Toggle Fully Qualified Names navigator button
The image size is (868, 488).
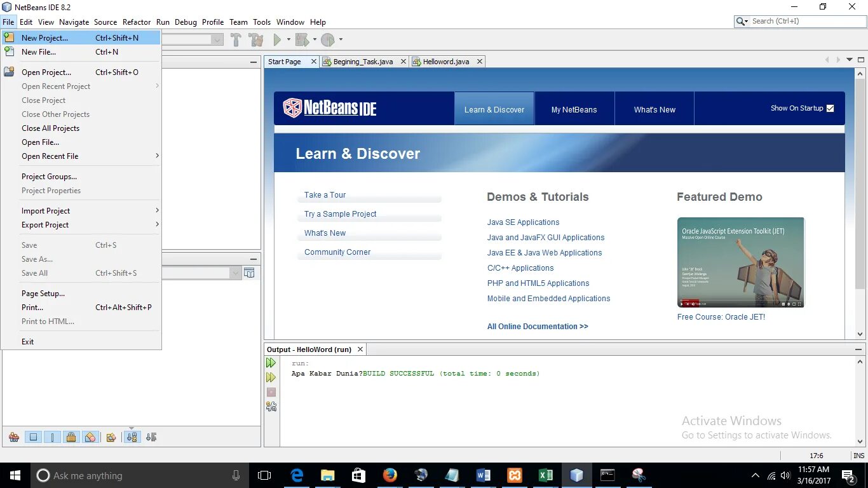click(111, 437)
